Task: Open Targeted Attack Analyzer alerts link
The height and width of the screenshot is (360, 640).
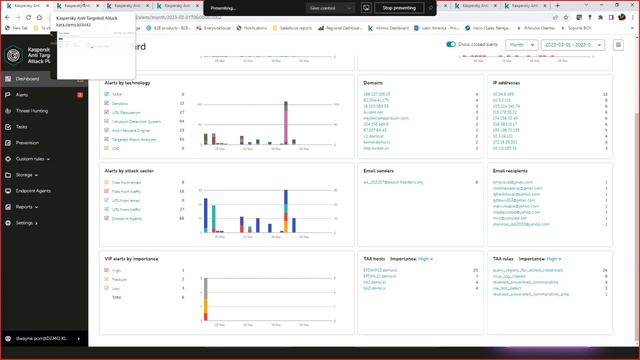Action: (x=134, y=140)
